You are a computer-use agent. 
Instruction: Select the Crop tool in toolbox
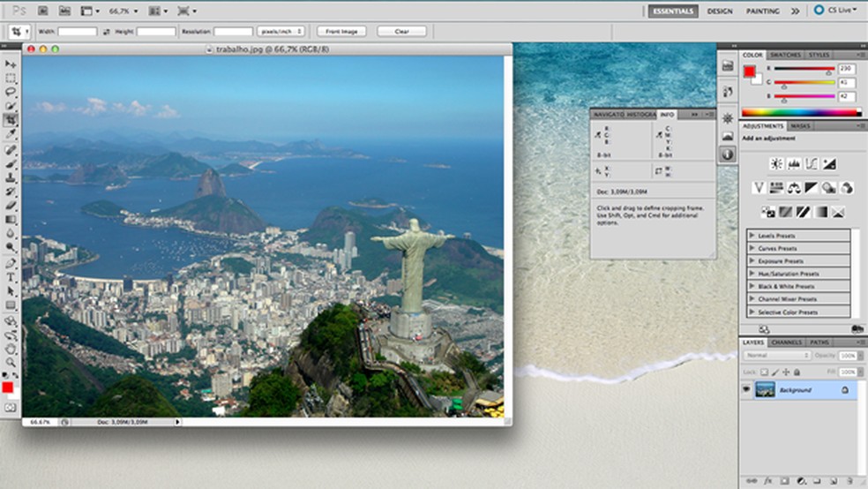click(x=11, y=120)
